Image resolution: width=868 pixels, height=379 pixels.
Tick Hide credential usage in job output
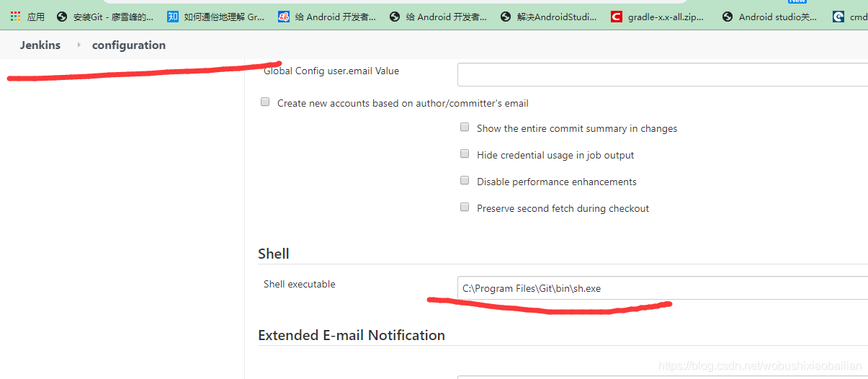pos(465,154)
